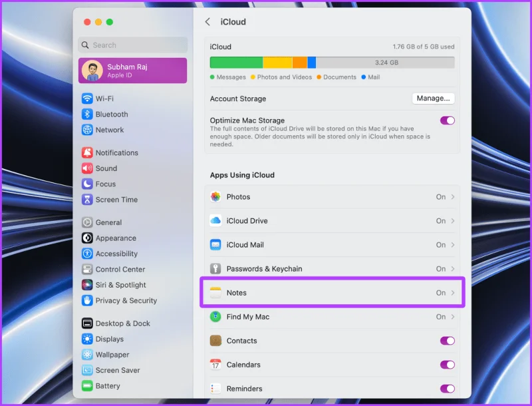Click the Appearance icon

pyautogui.click(x=87, y=238)
